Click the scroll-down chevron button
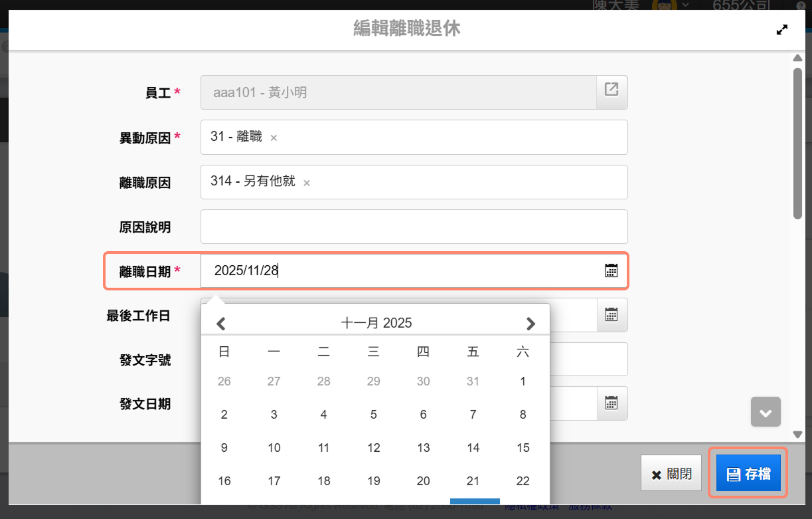 click(x=766, y=412)
